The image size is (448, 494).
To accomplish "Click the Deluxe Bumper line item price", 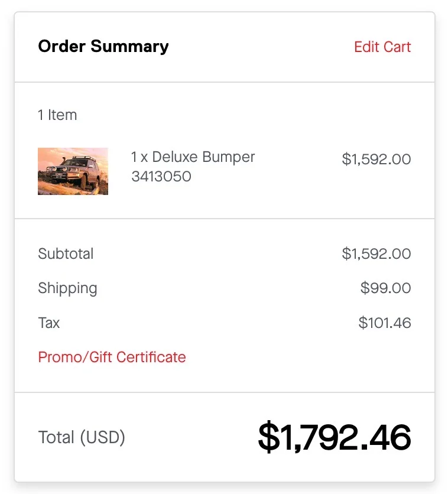I will (376, 160).
